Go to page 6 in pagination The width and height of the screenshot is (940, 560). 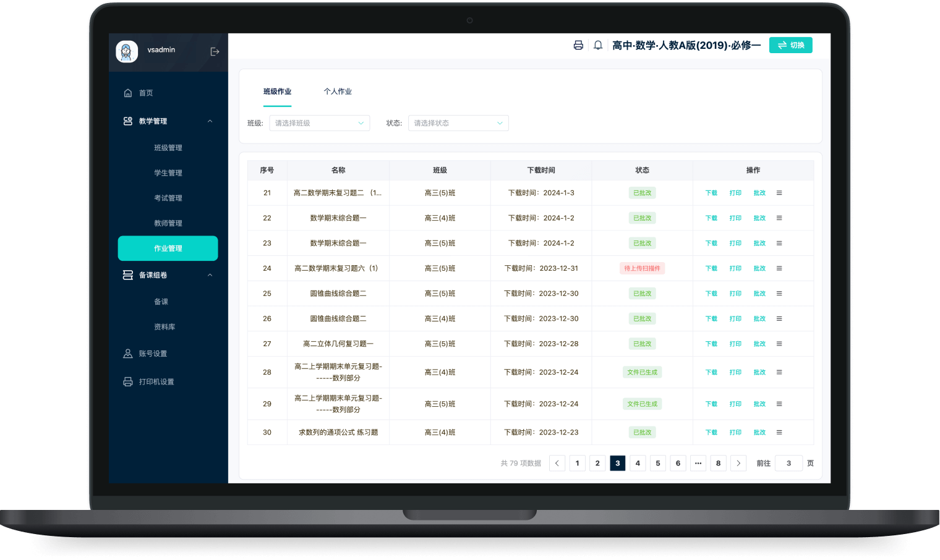[x=678, y=463]
